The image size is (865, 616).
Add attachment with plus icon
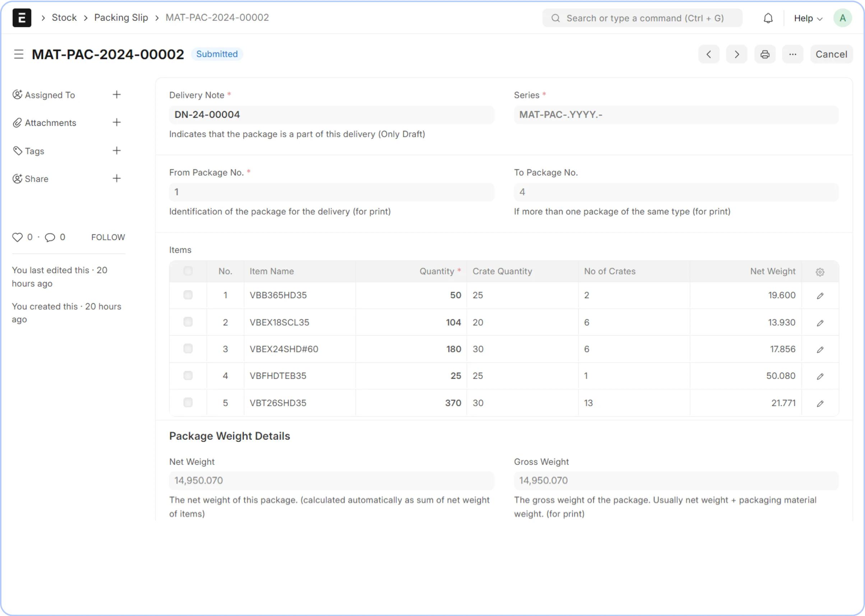click(x=116, y=122)
